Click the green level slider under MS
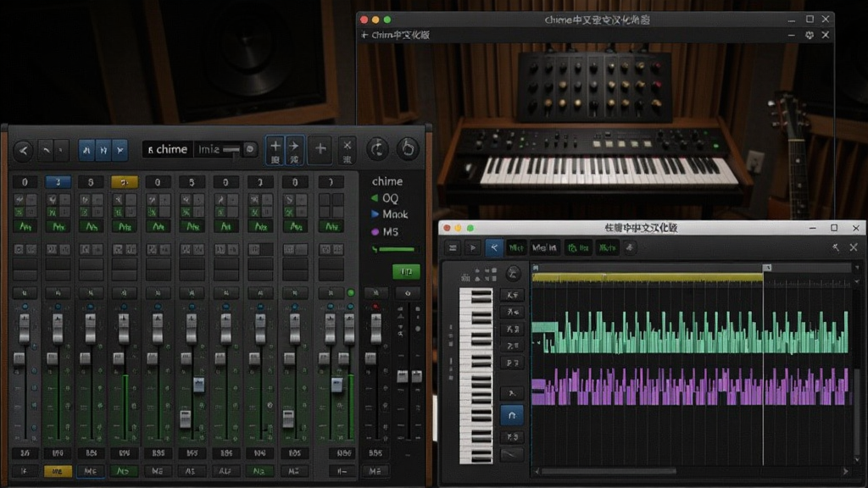Screen dimensions: 868x488 click(397, 250)
